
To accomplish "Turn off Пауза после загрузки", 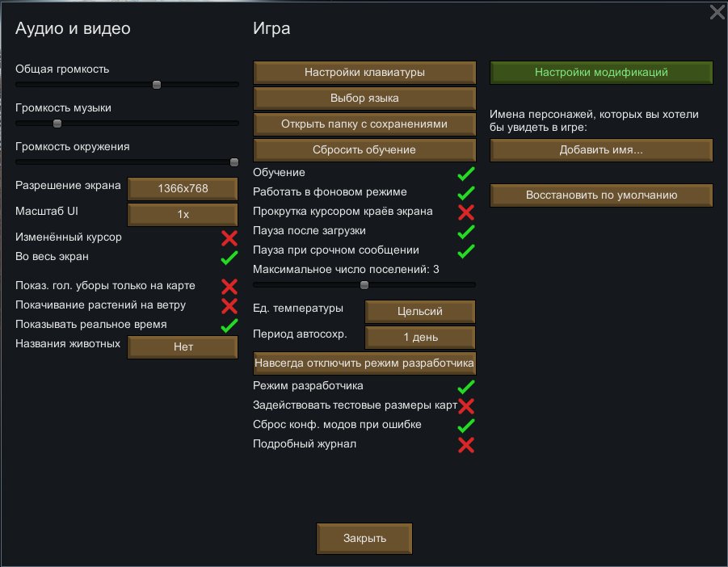I will click(x=466, y=232).
